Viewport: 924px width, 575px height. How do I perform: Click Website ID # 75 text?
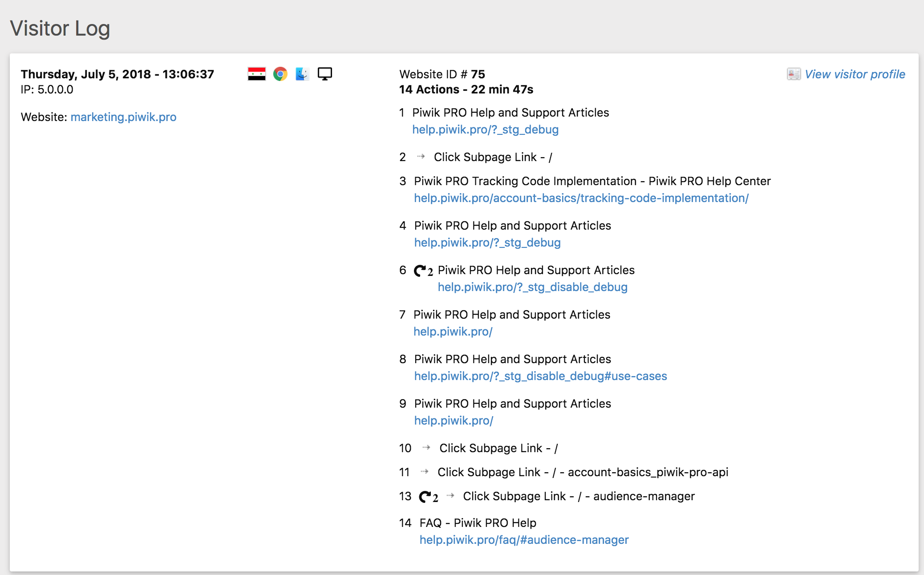pyautogui.click(x=442, y=74)
